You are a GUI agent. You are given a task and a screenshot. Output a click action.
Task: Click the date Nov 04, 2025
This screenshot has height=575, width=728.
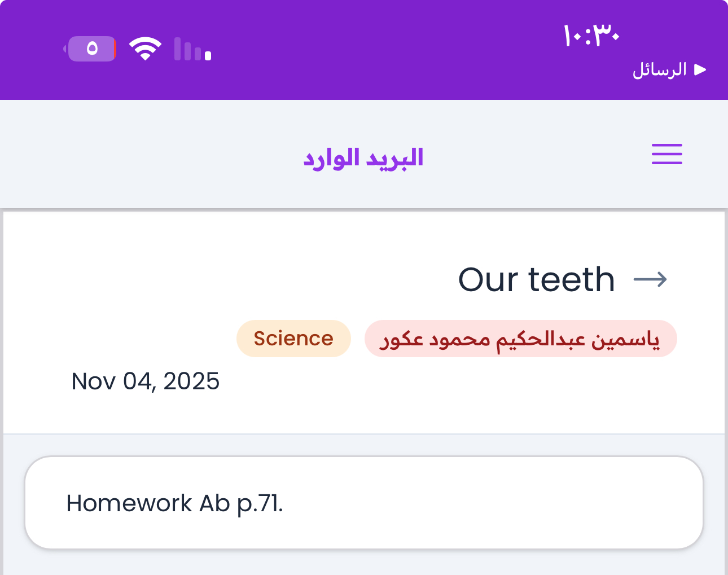tap(146, 381)
